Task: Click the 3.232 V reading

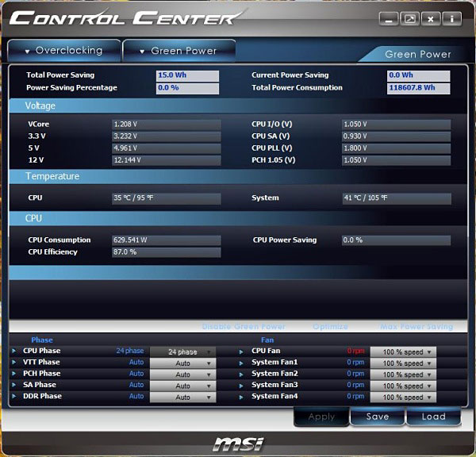Action: point(167,136)
